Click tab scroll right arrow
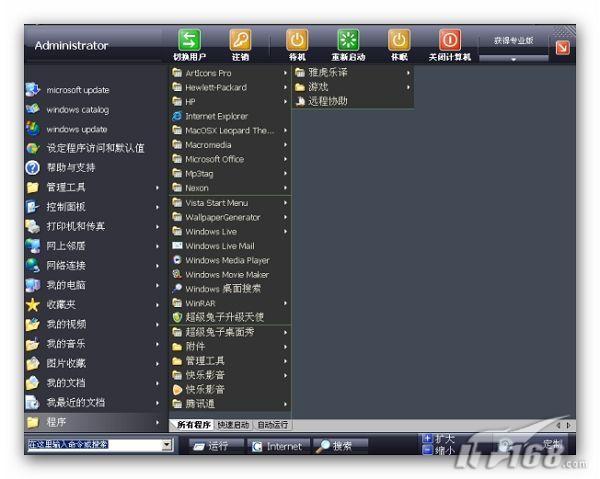This screenshot has height=479, width=600. point(569,425)
